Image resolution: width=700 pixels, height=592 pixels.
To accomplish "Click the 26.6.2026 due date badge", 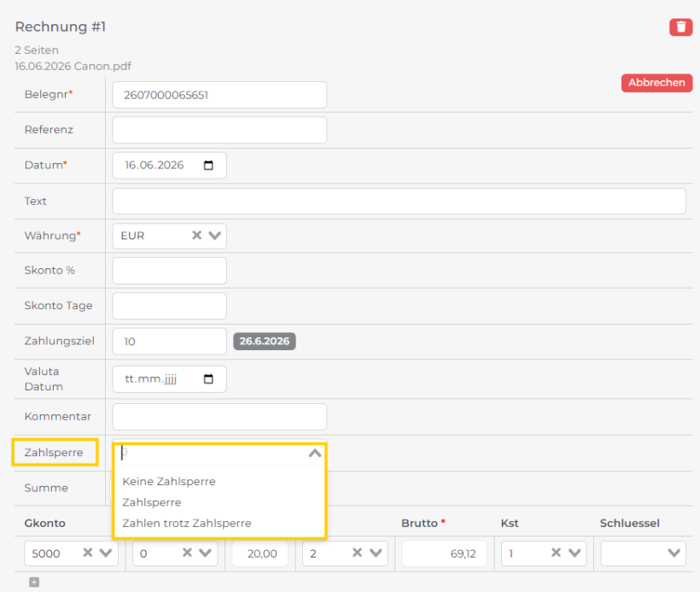I will point(265,342).
